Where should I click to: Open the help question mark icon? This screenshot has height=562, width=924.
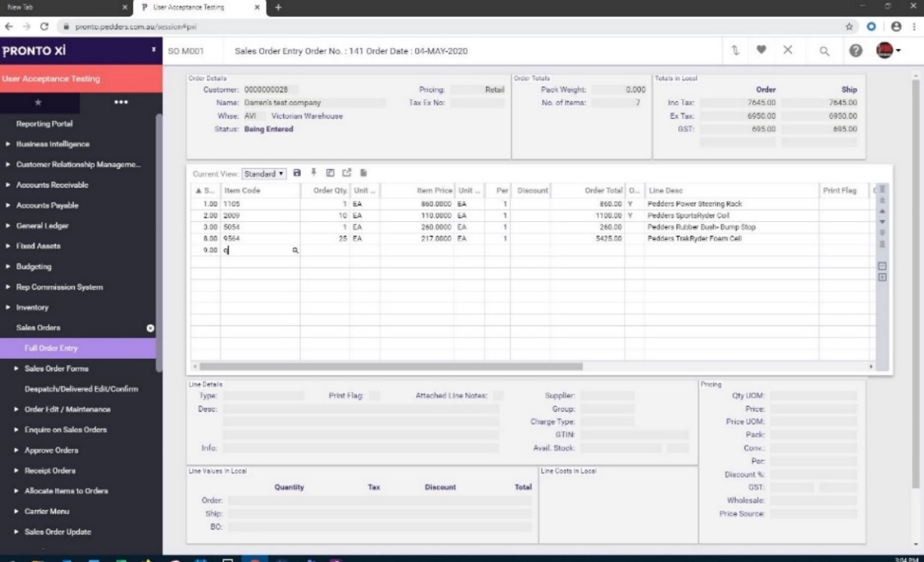pyautogui.click(x=856, y=51)
